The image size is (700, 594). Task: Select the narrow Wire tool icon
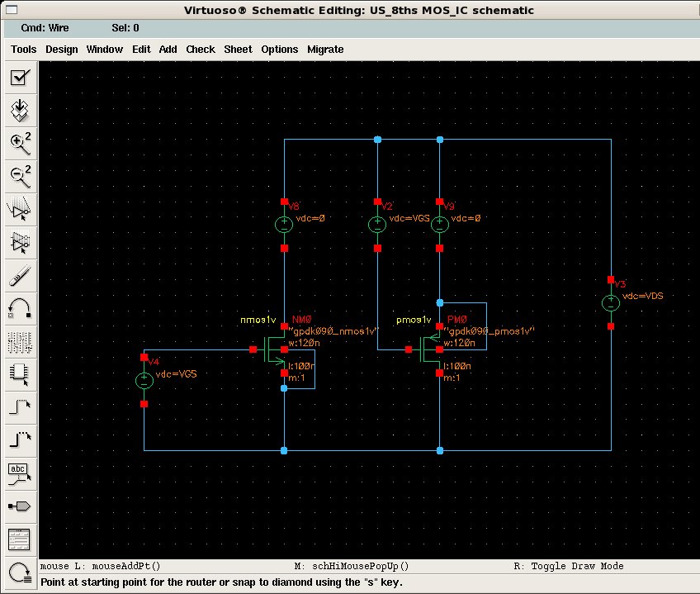coord(20,407)
